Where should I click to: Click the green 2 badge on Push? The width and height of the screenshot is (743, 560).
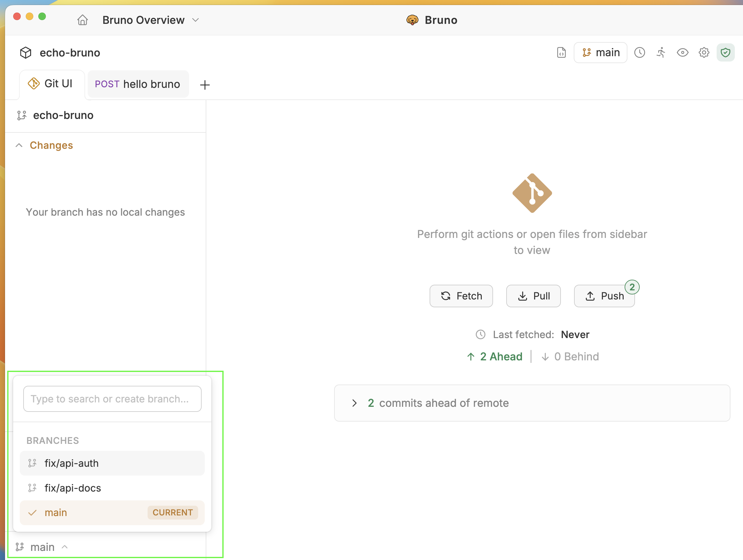coord(632,287)
